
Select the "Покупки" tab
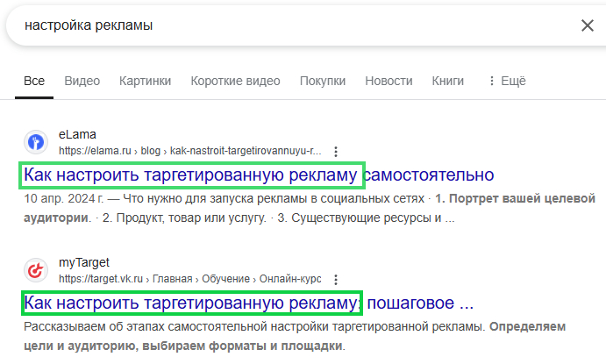322,81
